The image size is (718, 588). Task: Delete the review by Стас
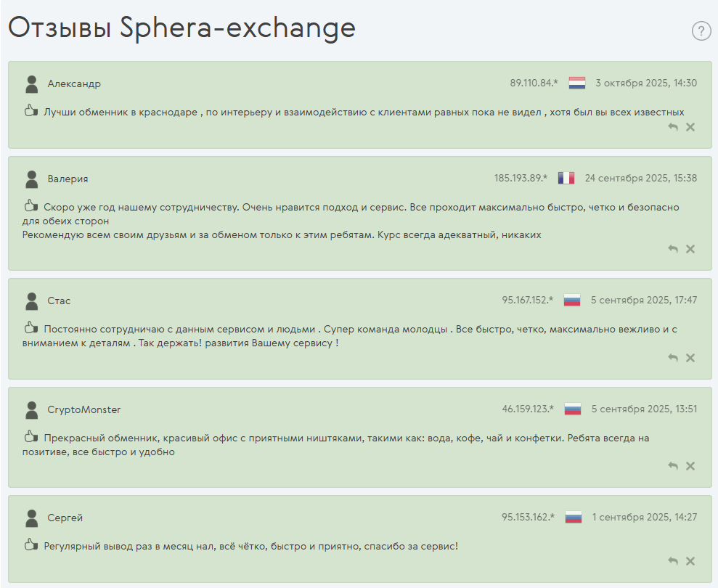pos(690,358)
